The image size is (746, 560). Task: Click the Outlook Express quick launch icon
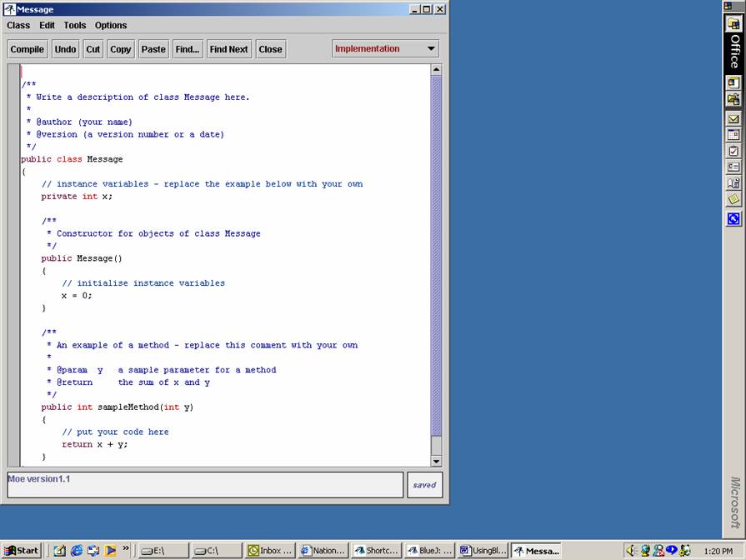[x=93, y=551]
